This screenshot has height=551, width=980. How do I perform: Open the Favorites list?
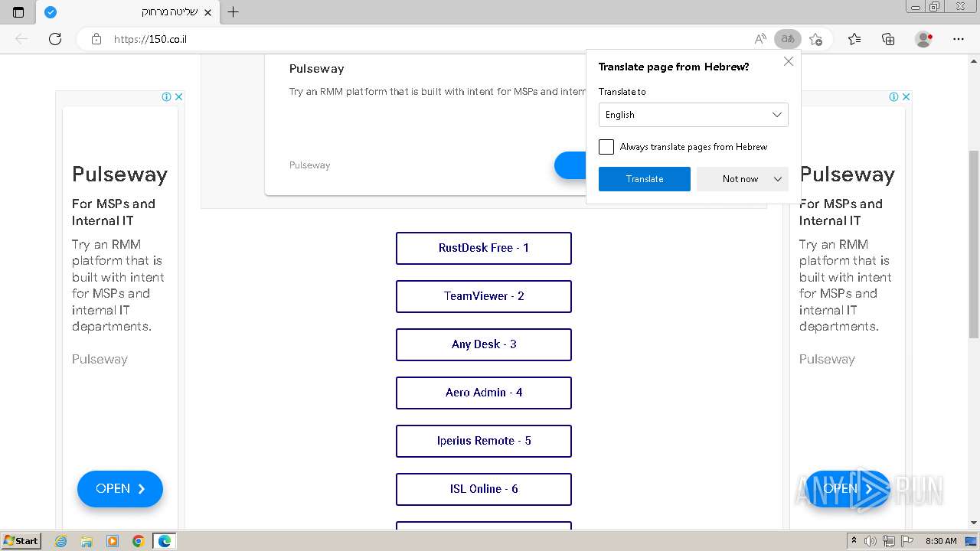pos(854,39)
